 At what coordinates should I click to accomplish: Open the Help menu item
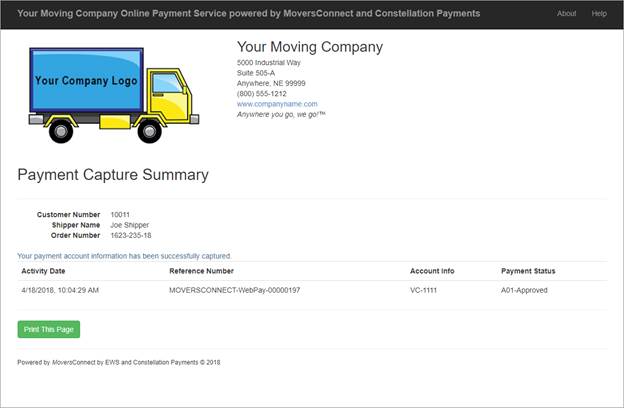point(599,14)
